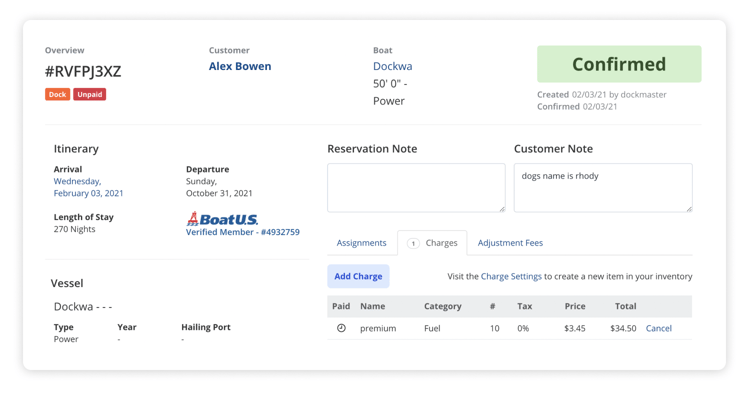
Task: Click the Year label in Vessel section
Action: (x=127, y=327)
